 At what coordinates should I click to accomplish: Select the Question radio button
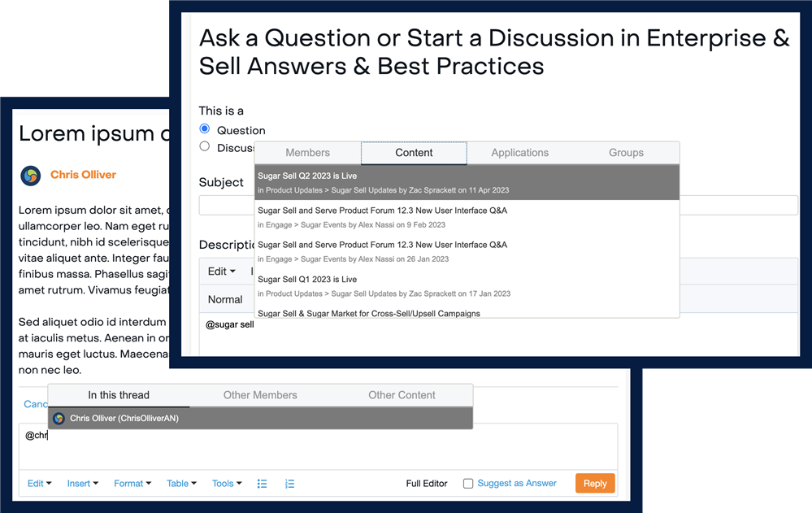205,129
